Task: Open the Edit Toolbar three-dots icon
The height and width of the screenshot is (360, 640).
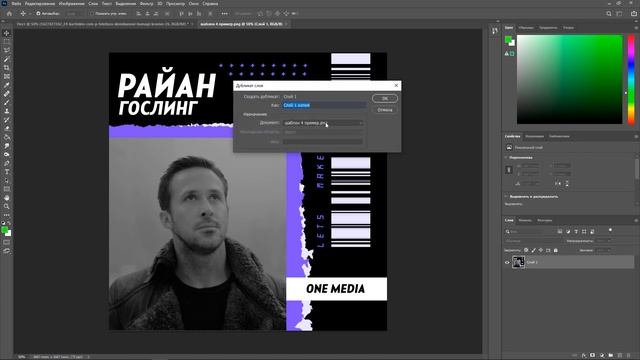Action: click(7, 215)
